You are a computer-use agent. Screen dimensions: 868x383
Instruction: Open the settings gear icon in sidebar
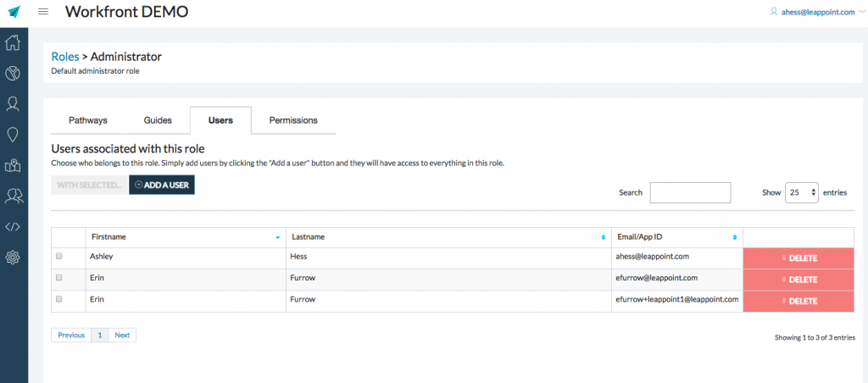[x=13, y=258]
